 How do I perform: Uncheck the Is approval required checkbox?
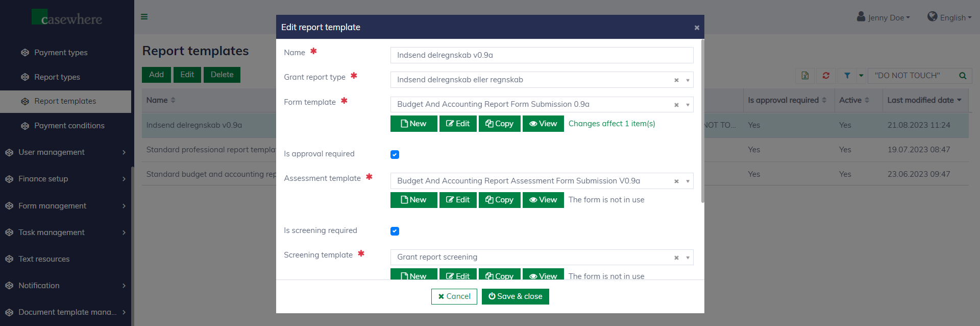coord(395,154)
